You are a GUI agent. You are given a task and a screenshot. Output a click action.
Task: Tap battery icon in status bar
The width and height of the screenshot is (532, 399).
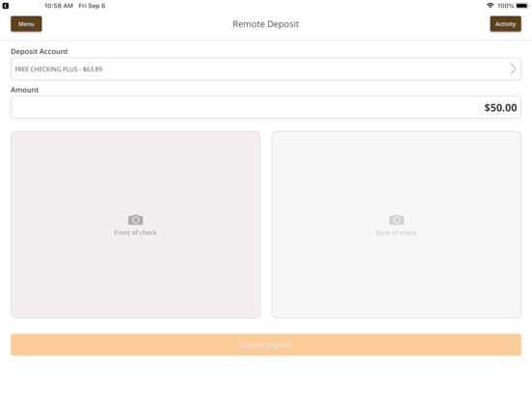pos(522,6)
